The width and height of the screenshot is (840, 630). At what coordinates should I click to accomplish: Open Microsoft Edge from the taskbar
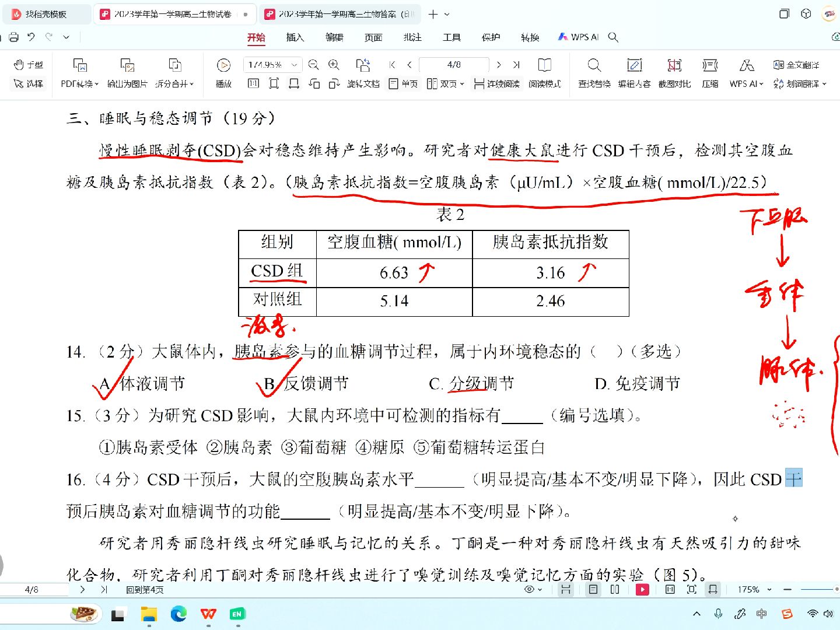[178, 614]
